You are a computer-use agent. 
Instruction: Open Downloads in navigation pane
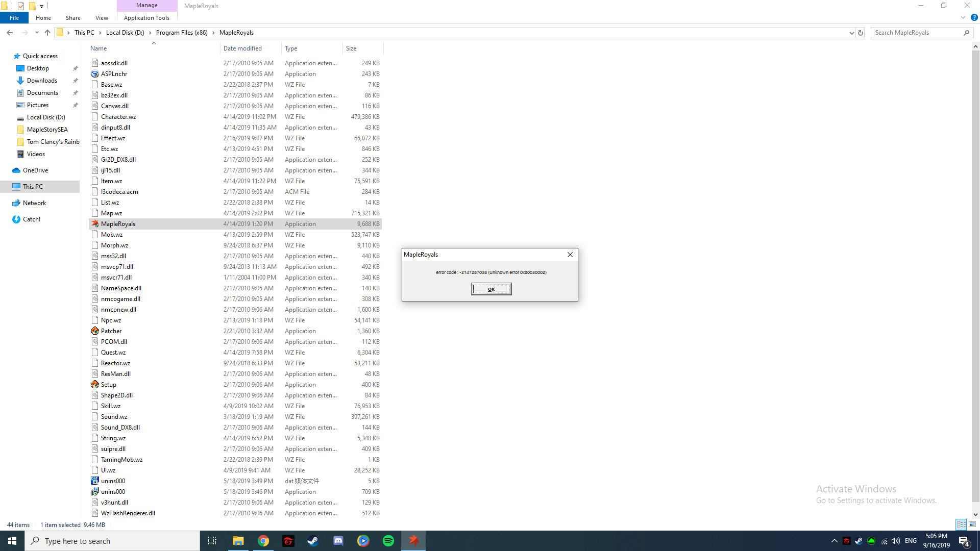pos(42,81)
